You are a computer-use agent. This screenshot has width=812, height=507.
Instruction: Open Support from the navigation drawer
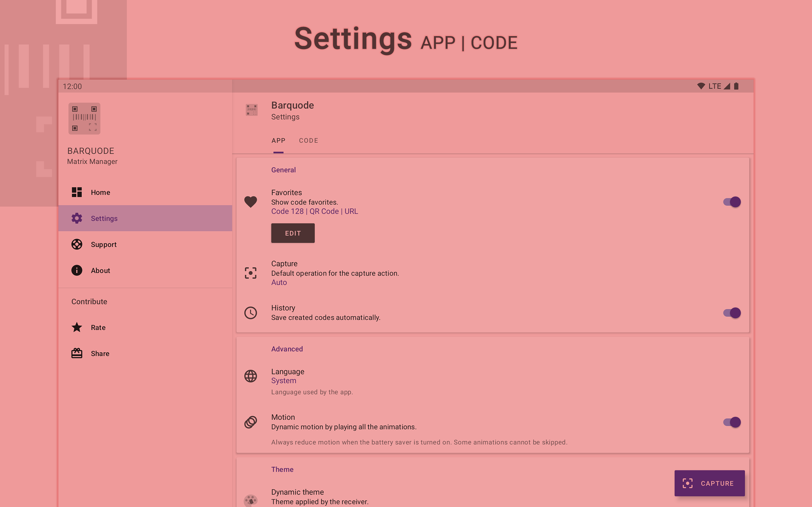coord(103,244)
